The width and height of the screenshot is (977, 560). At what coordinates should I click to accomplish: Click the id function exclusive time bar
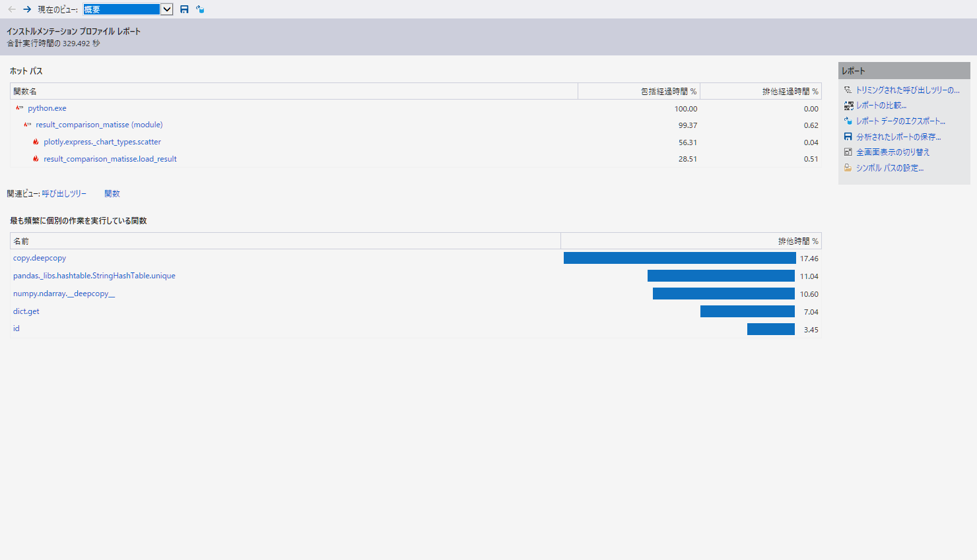[x=771, y=329]
